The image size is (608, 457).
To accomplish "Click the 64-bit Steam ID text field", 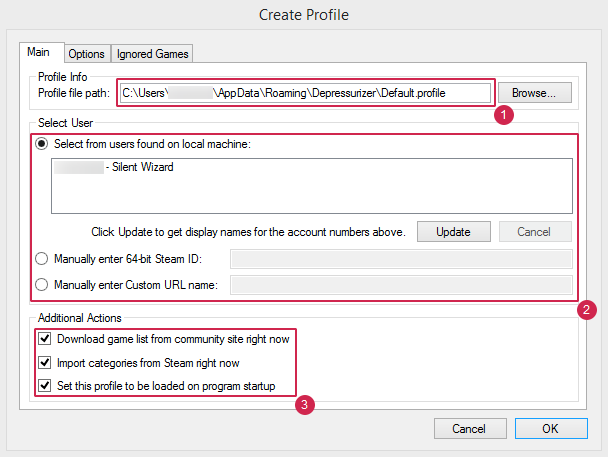I will [400, 260].
